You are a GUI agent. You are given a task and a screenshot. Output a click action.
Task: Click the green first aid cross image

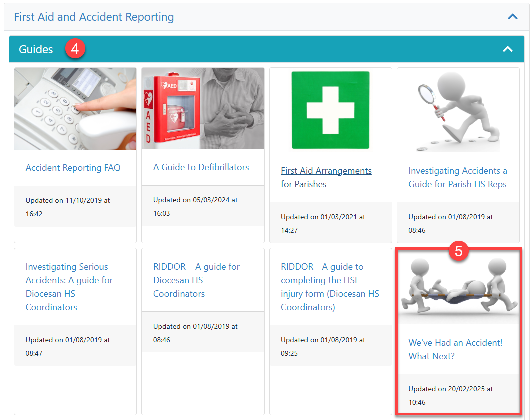pyautogui.click(x=330, y=110)
